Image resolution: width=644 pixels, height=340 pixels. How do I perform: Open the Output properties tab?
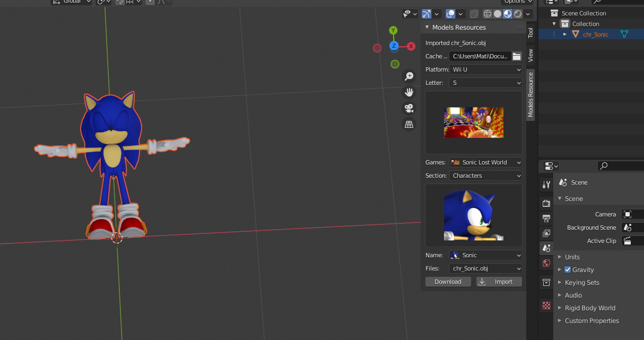[x=546, y=218]
